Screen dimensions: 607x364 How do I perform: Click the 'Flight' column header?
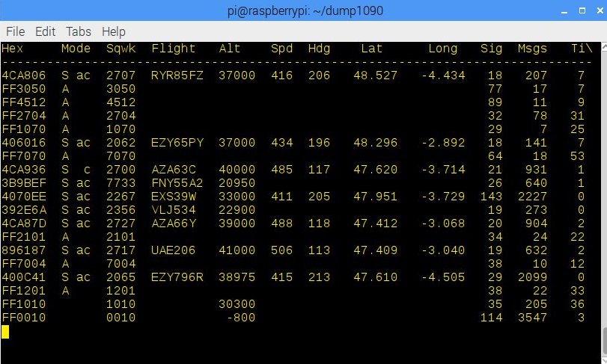(x=174, y=49)
